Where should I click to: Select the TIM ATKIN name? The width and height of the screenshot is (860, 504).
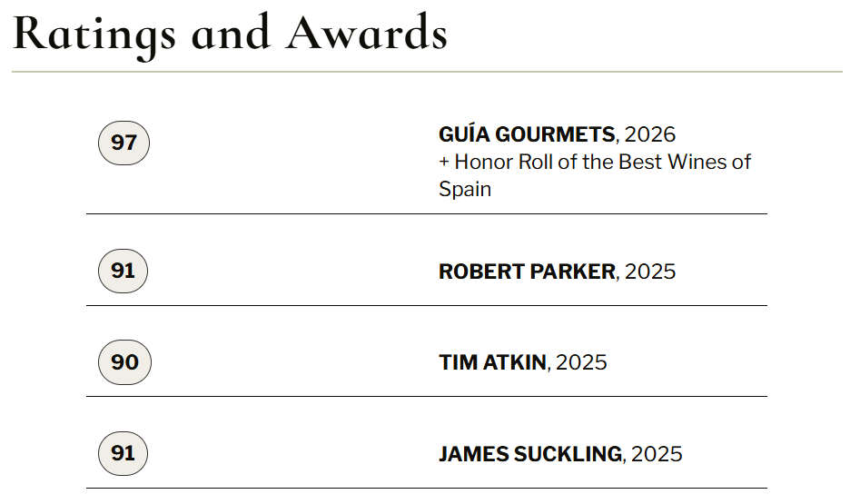tap(492, 362)
